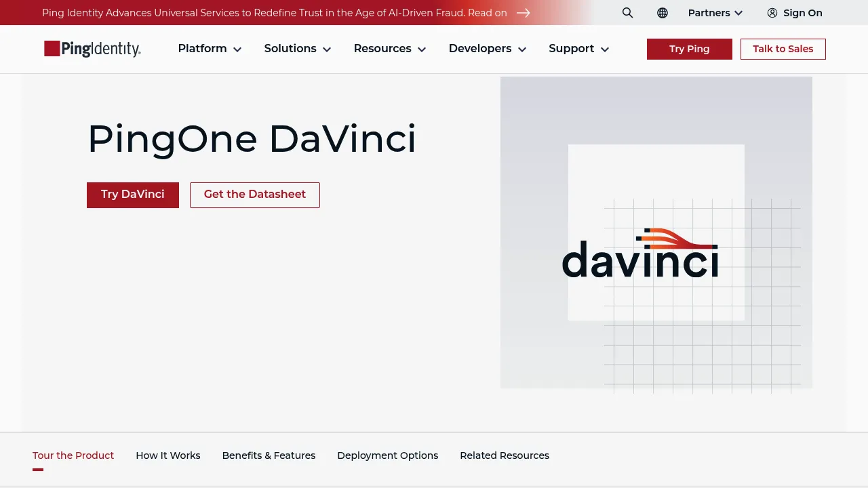
Task: Go to Benefits & Features tab
Action: click(269, 455)
